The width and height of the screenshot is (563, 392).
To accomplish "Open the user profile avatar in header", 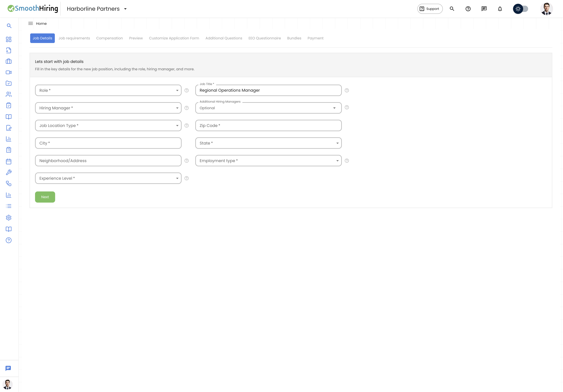I will click(547, 9).
